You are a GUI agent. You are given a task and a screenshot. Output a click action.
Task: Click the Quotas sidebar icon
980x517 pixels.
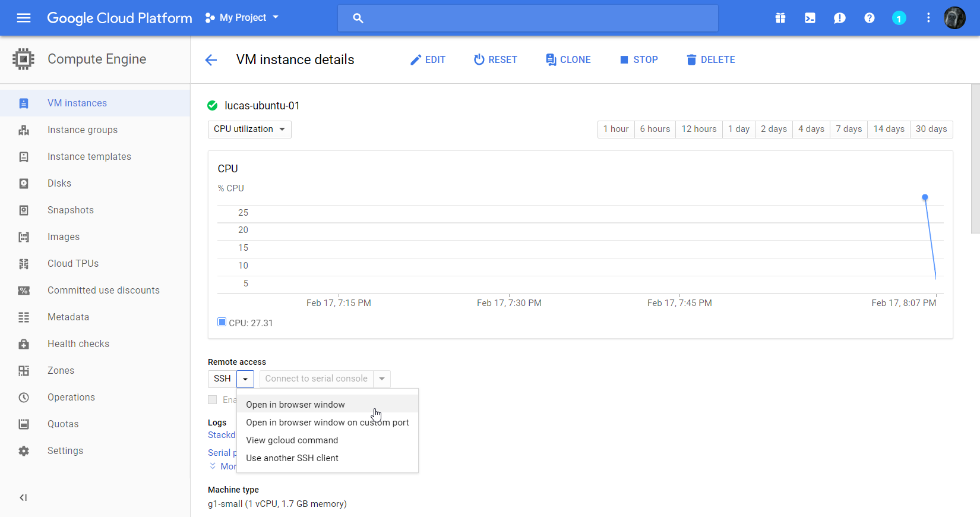click(24, 424)
